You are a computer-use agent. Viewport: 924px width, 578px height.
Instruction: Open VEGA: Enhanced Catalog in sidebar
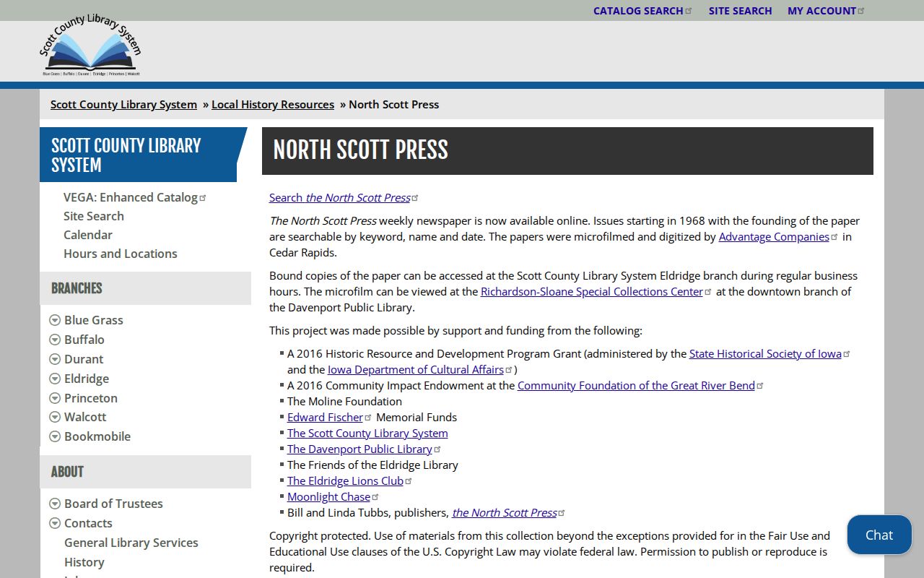click(x=135, y=197)
